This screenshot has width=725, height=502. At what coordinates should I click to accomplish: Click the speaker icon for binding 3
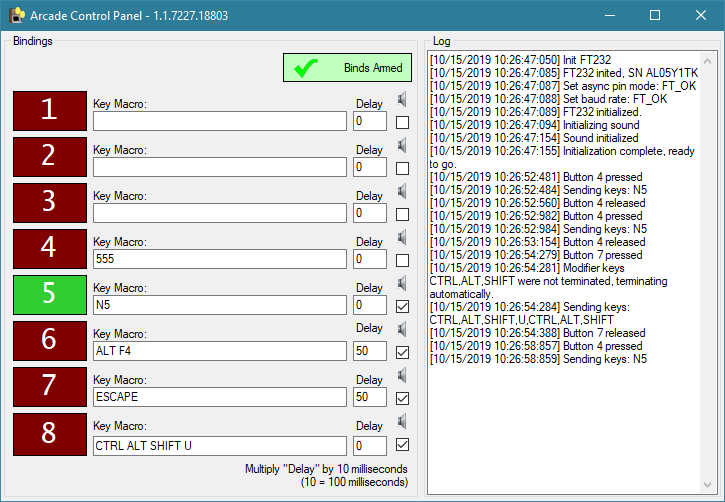click(x=402, y=191)
